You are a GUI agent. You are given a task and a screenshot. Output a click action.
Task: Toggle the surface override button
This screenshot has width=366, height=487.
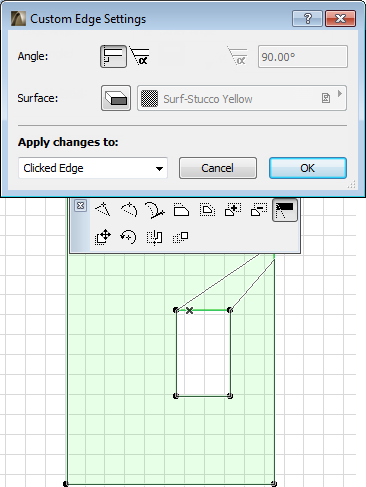(116, 98)
